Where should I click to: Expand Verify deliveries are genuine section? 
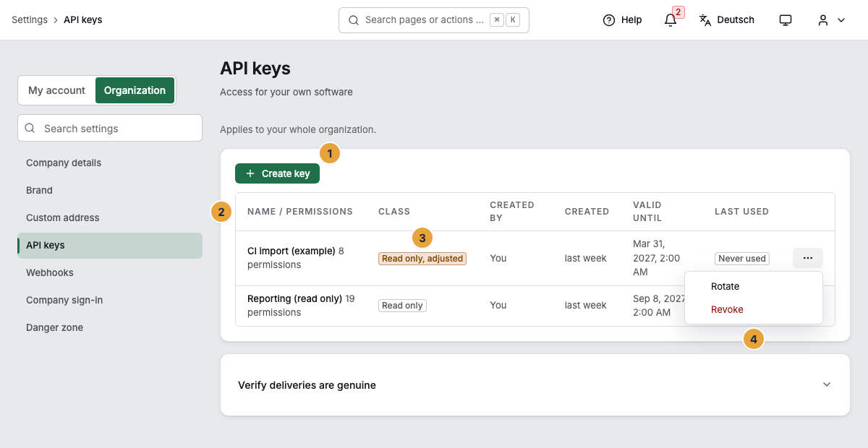tap(535, 385)
